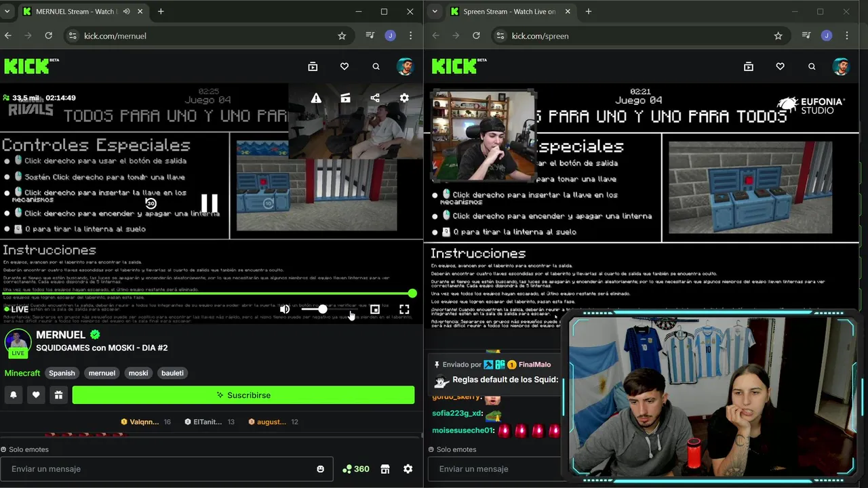This screenshot has height=488, width=868.
Task: Rewind 30 seconds on MERNUEL player
Action: [x=151, y=203]
